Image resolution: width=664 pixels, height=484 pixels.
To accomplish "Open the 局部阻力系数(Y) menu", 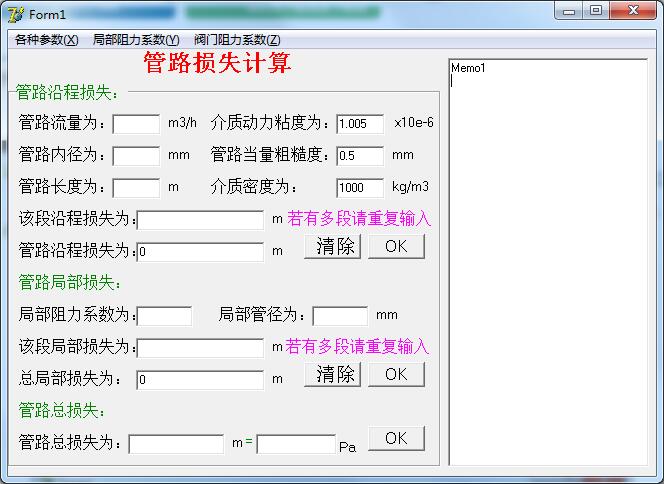I will point(136,40).
